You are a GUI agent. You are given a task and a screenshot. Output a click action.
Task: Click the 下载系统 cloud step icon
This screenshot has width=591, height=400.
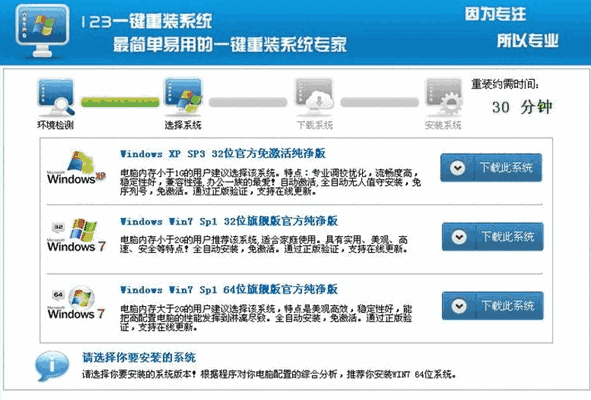point(314,97)
